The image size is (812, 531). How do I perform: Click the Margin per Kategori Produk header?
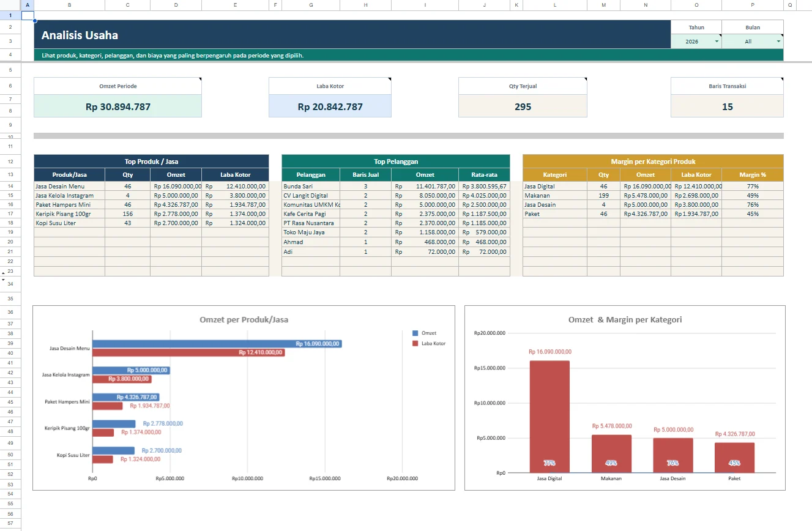coord(653,162)
